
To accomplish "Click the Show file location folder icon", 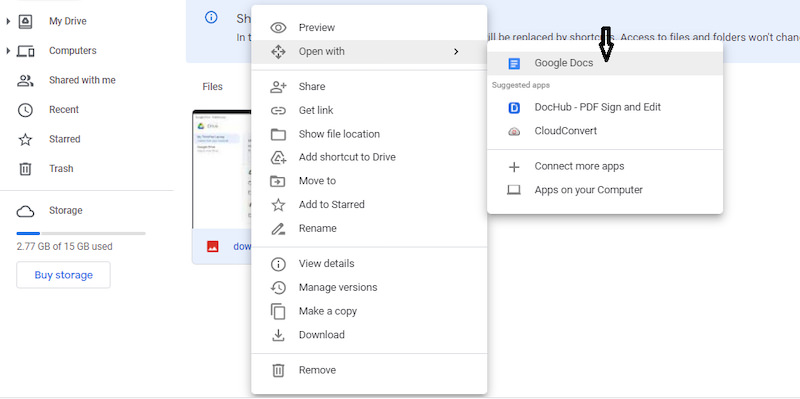I will [x=278, y=134].
